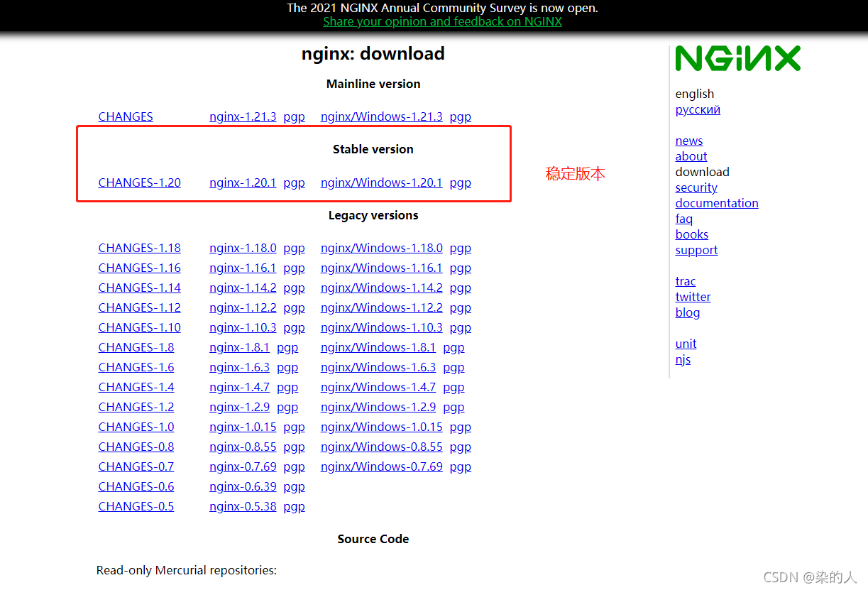The image size is (868, 590).
Task: Open the support page
Action: pos(696,250)
